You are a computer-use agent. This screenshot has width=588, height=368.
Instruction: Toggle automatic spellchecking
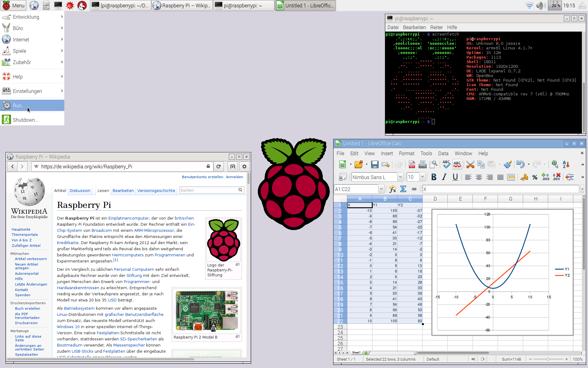point(457,164)
